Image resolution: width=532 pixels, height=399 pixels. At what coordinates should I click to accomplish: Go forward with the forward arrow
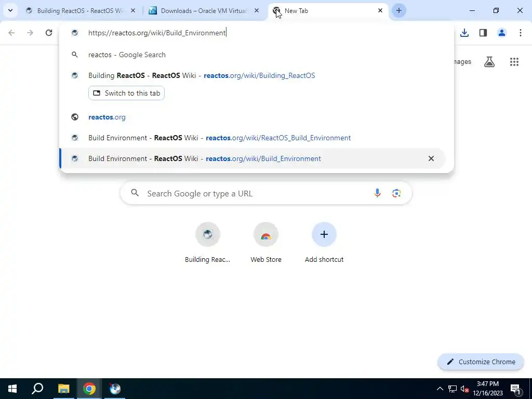tap(30, 33)
